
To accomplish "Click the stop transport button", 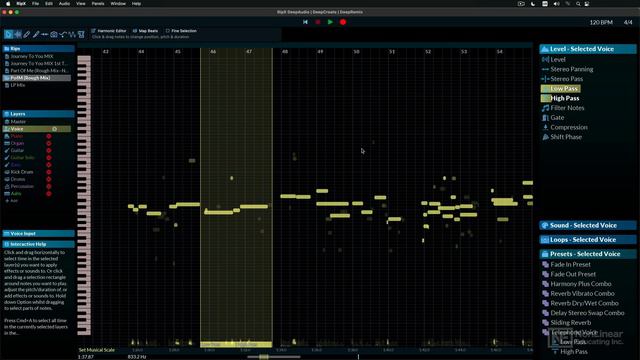I will pyautogui.click(x=318, y=22).
